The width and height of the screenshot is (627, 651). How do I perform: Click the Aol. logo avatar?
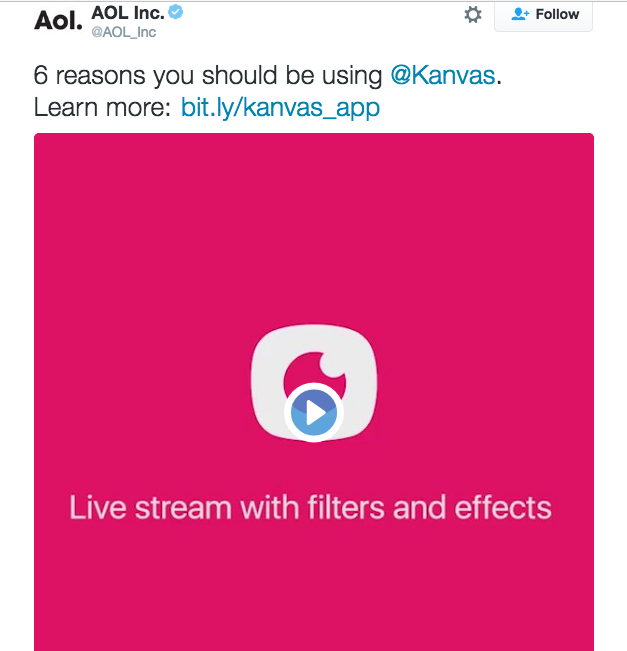click(58, 20)
